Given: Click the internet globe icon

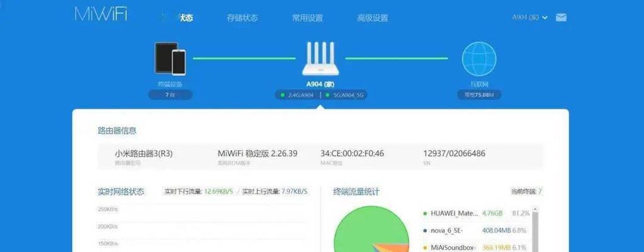Looking at the screenshot, I should [479, 59].
